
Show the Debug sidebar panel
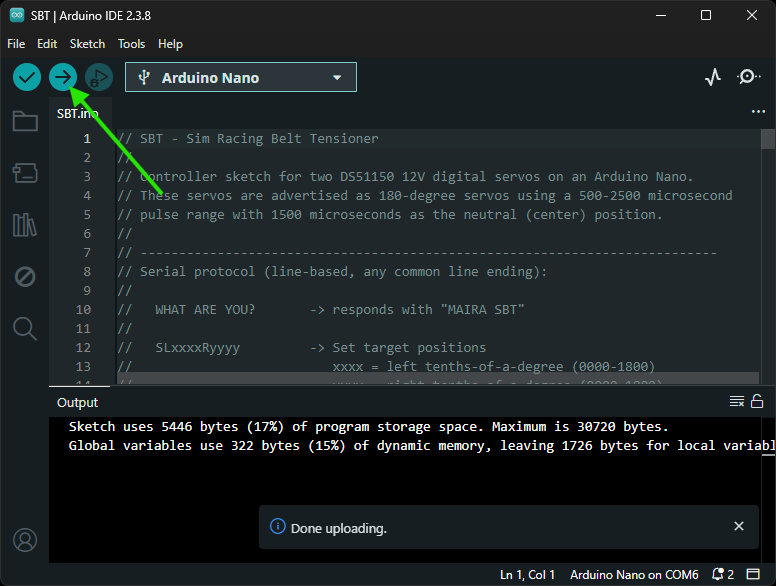(25, 277)
